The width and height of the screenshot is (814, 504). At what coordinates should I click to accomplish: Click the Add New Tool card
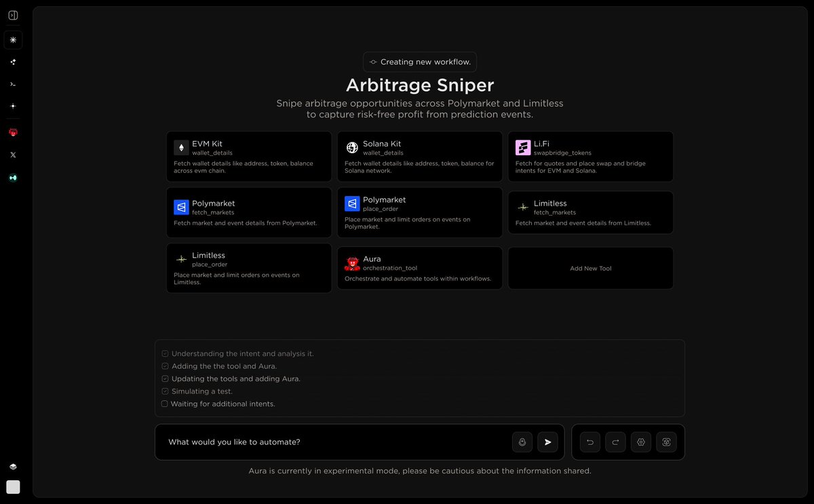coord(591,269)
